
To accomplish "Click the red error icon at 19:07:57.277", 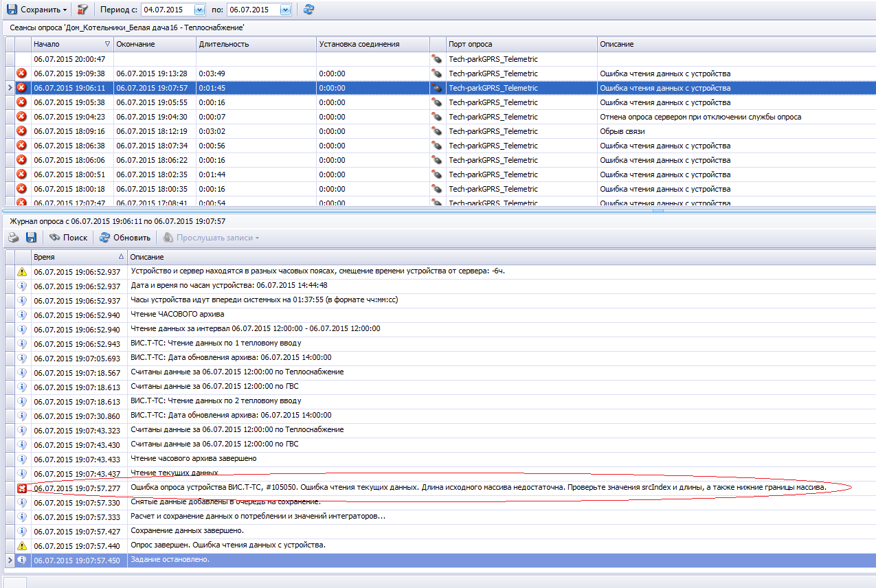I will (22, 488).
